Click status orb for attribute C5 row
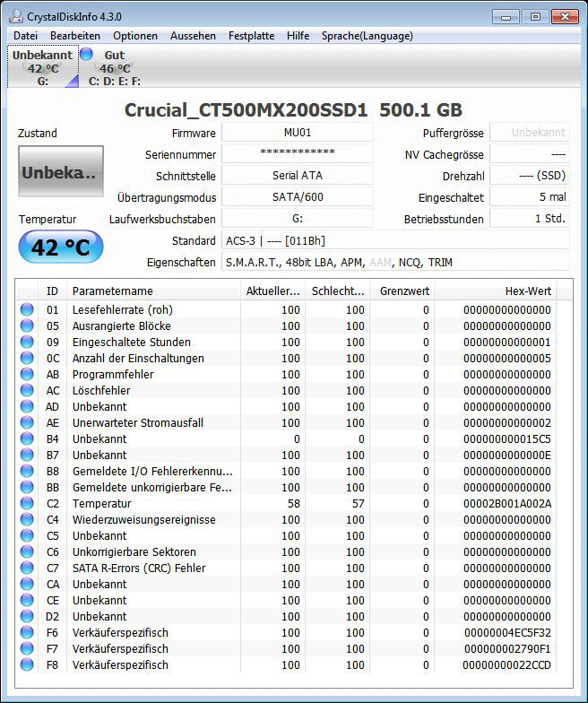588x703 pixels. coord(27,535)
